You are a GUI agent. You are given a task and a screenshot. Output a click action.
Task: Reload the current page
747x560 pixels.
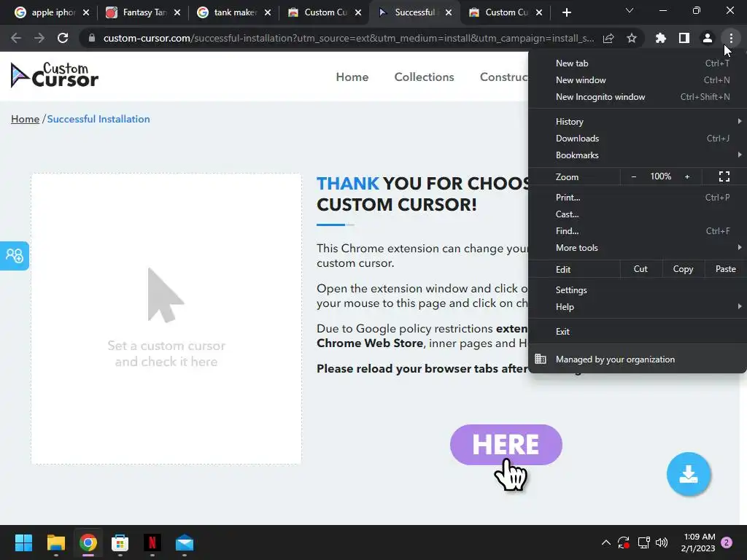point(63,38)
